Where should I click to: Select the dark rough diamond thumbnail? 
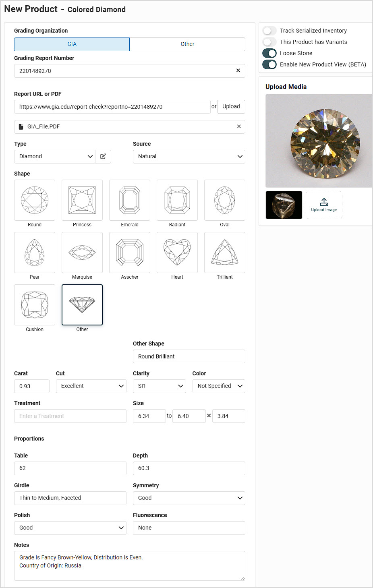[284, 205]
